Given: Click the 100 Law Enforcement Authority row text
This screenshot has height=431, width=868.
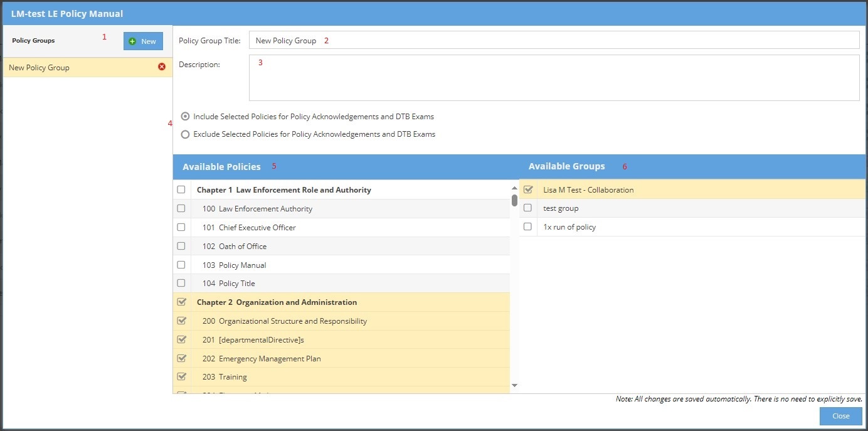Looking at the screenshot, I should pyautogui.click(x=257, y=208).
